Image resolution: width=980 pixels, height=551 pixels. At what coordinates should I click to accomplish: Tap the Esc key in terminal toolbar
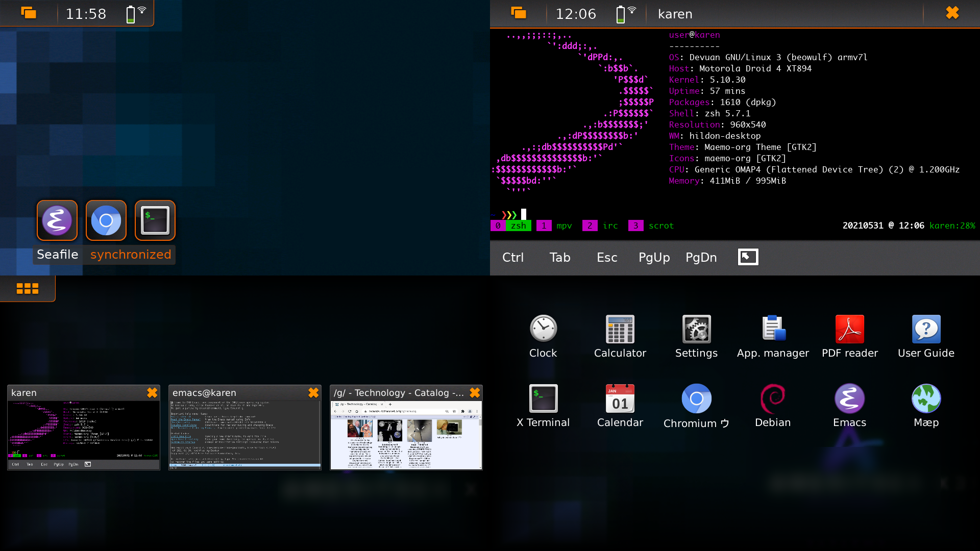click(x=607, y=257)
